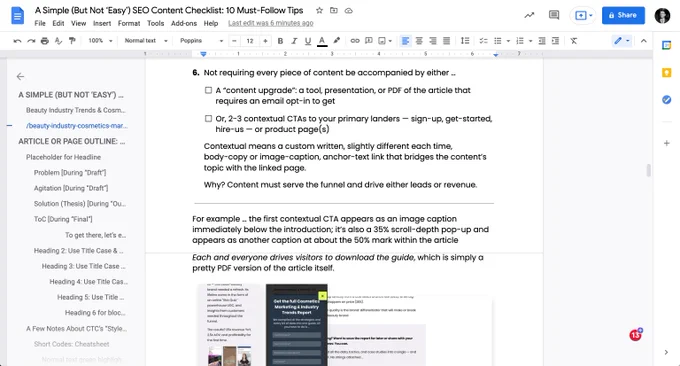Clear formatting
This screenshot has width=680, height=366.
tap(574, 41)
